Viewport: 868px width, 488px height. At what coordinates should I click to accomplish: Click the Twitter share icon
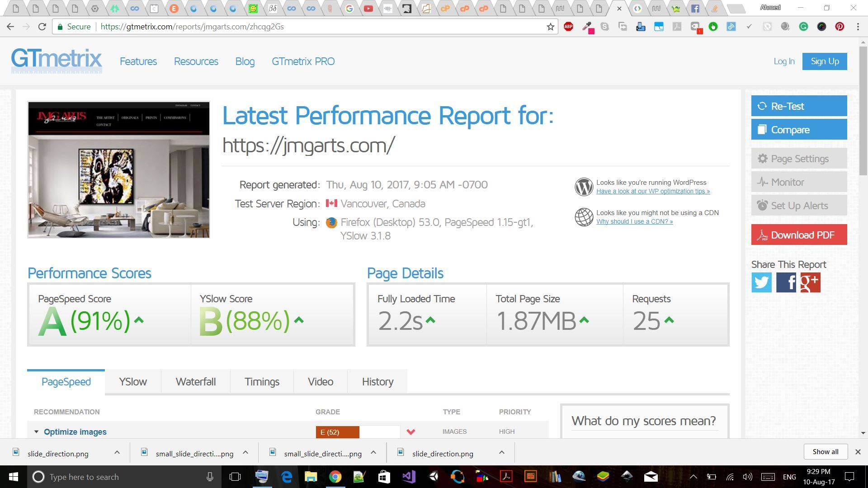(x=761, y=282)
